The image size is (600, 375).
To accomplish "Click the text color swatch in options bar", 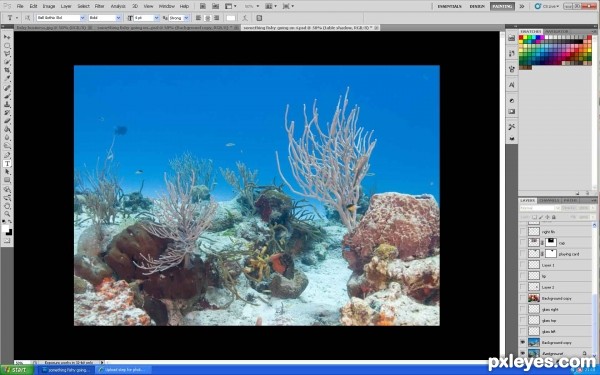I will pyautogui.click(x=231, y=18).
